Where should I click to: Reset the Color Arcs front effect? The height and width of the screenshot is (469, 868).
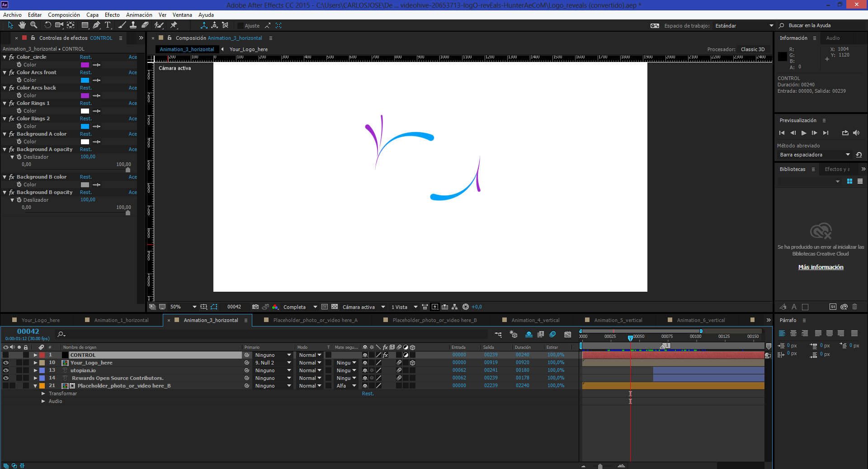(85, 72)
